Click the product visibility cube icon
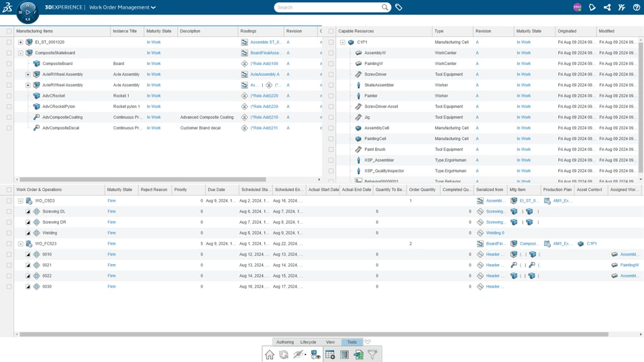 tap(315, 355)
